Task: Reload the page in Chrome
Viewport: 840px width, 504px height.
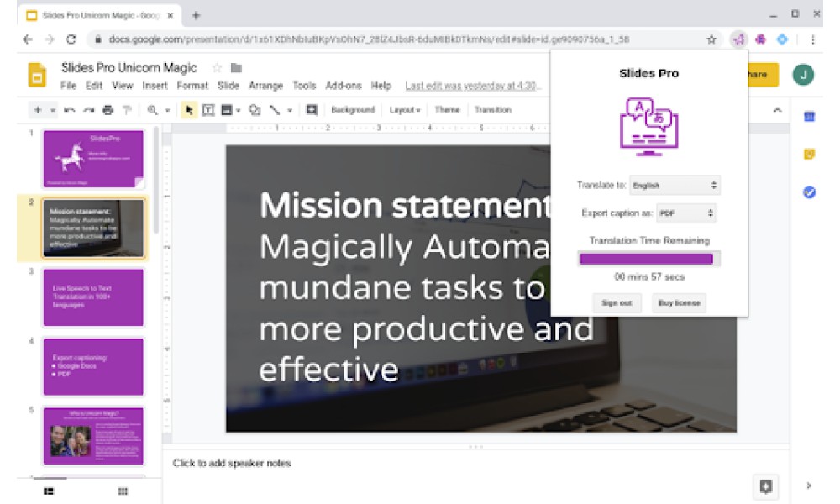Action: point(71,39)
